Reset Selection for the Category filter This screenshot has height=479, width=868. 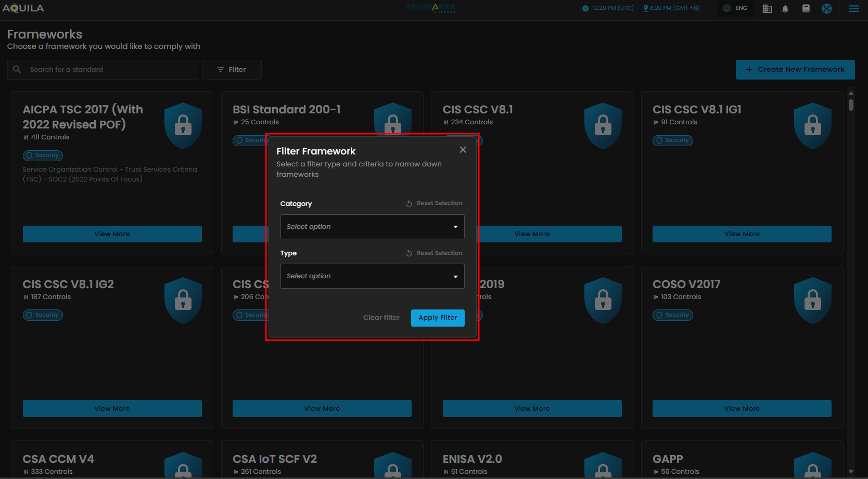435,203
